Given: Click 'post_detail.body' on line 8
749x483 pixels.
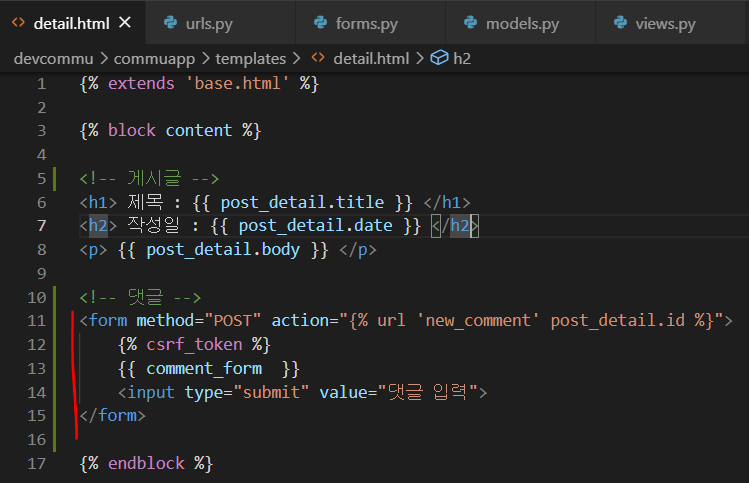Looking at the screenshot, I should click(x=223, y=249).
